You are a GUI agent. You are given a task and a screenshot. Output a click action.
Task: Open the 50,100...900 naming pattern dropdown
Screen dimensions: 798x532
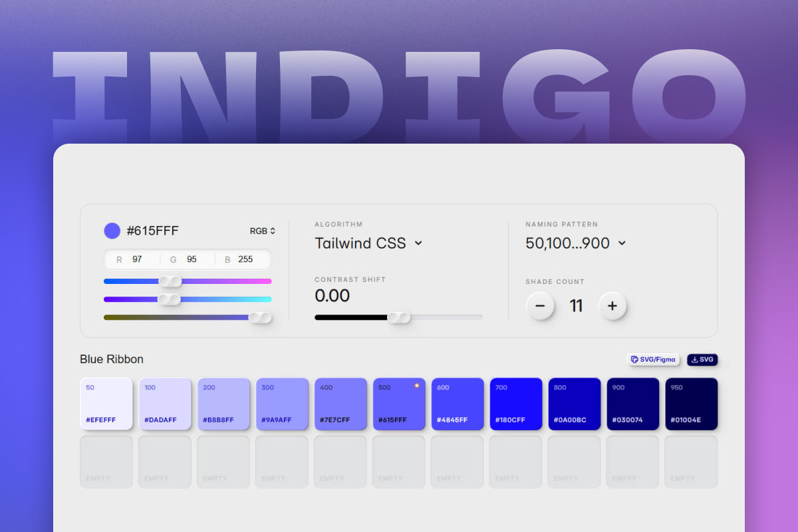click(576, 243)
